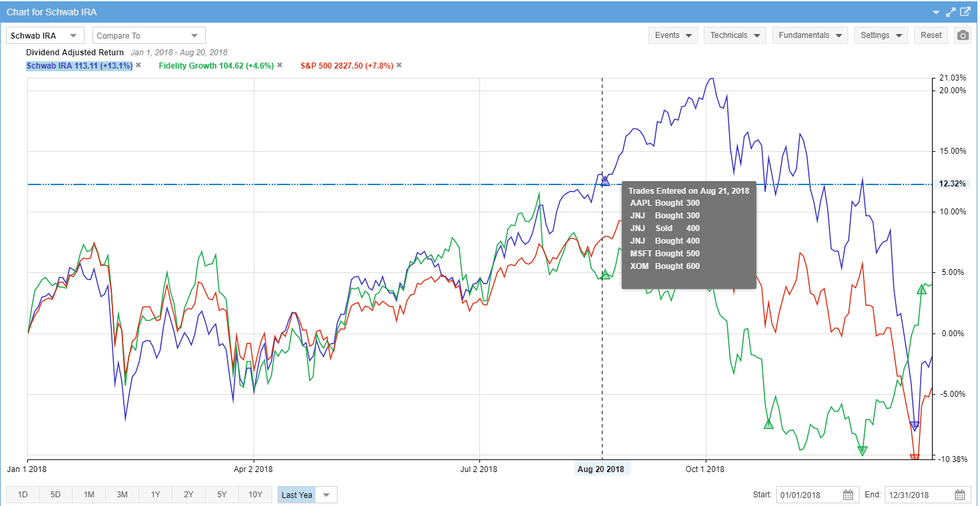The height and width of the screenshot is (506, 980).
Task: Select the 5D time range
Action: pyautogui.click(x=55, y=494)
